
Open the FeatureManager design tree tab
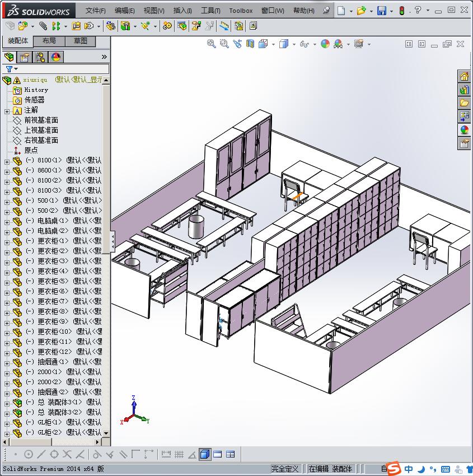point(9,57)
